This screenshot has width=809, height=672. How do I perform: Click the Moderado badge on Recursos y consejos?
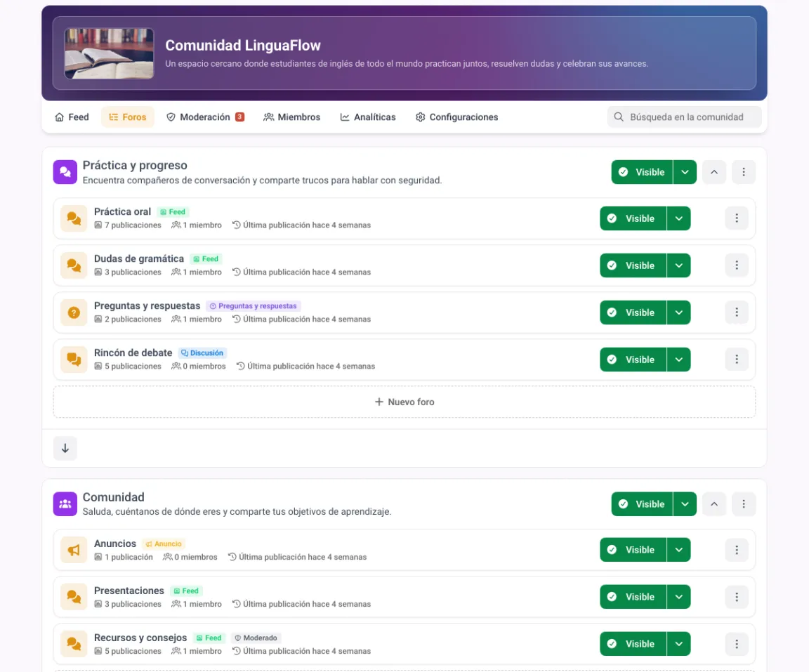256,638
